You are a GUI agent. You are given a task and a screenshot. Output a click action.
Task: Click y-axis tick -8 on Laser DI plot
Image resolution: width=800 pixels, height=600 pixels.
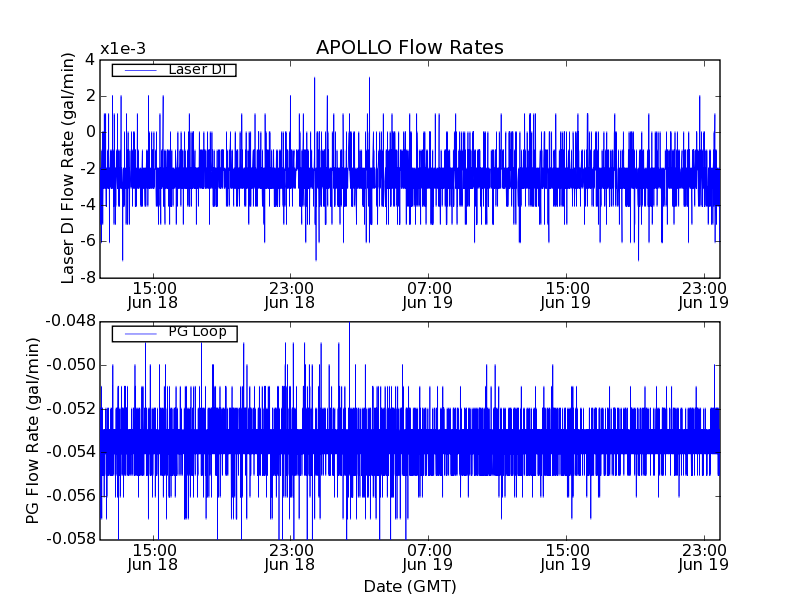click(x=86, y=278)
